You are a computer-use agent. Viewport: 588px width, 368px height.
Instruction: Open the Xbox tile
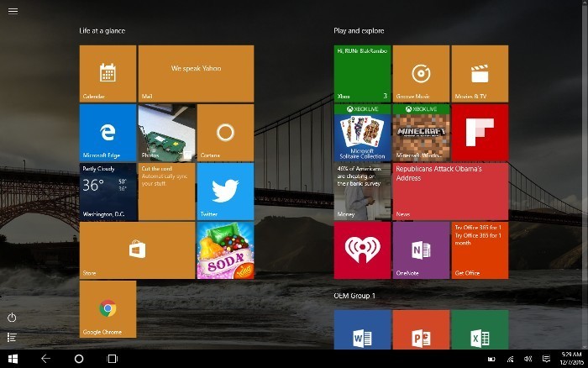(x=362, y=74)
